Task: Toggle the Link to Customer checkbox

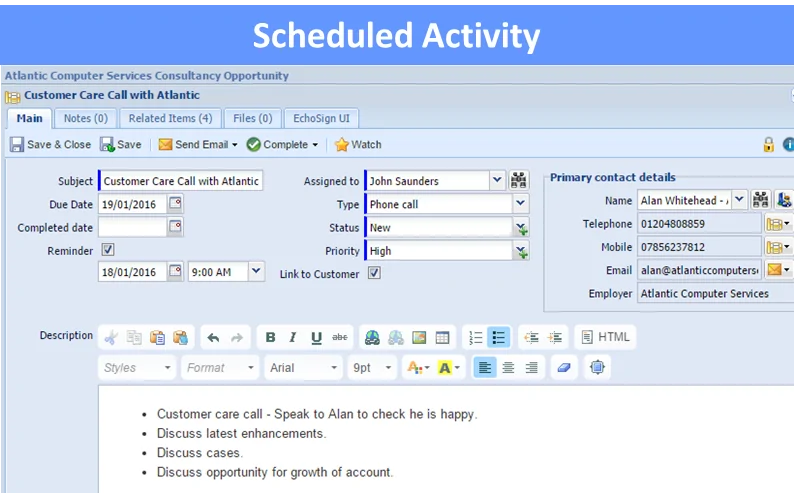Action: (x=374, y=273)
